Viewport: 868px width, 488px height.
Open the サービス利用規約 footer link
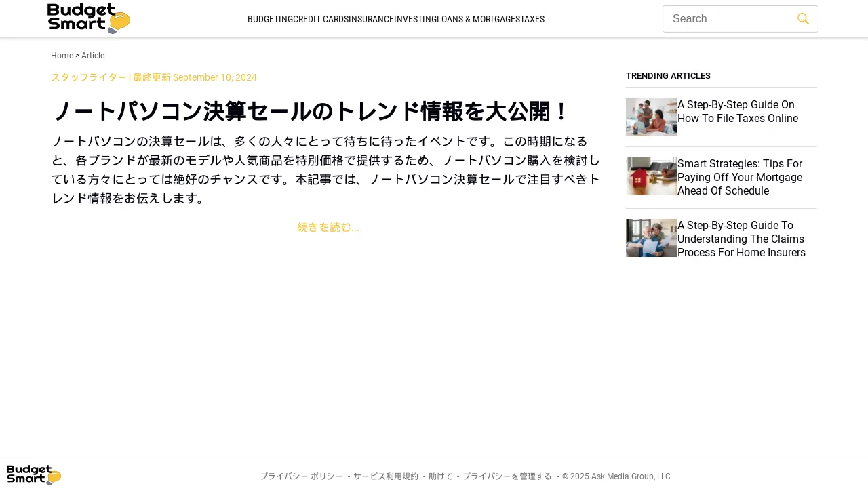(385, 476)
